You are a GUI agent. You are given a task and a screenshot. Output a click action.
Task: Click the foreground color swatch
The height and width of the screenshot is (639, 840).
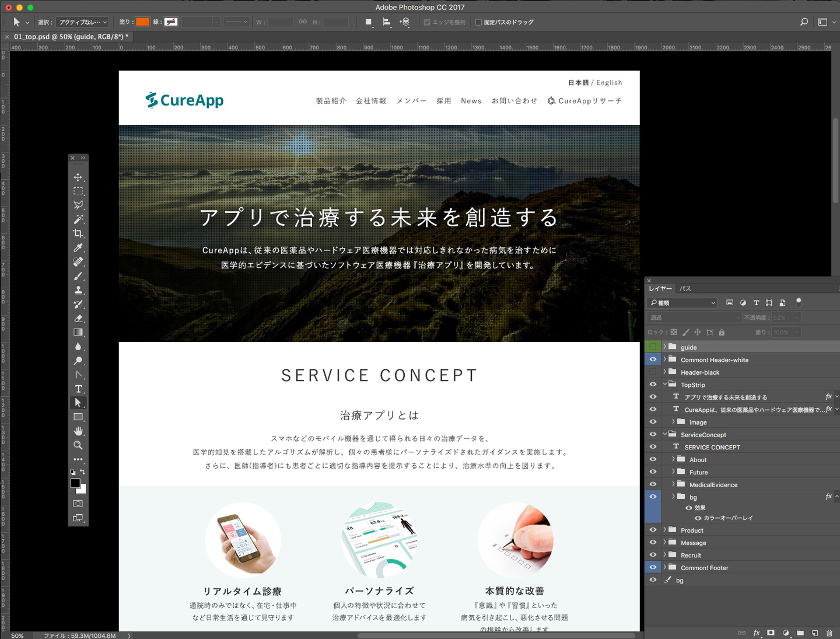tap(75, 483)
